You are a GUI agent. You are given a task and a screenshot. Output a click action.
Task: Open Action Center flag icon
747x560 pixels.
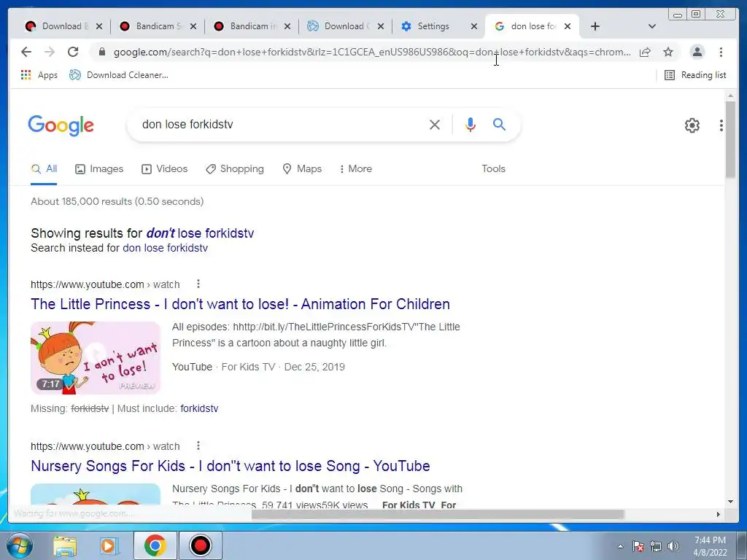(x=638, y=546)
